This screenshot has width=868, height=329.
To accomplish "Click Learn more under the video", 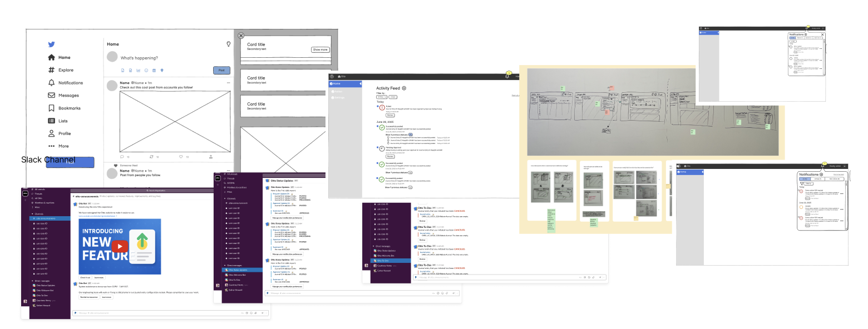I will 99,277.
